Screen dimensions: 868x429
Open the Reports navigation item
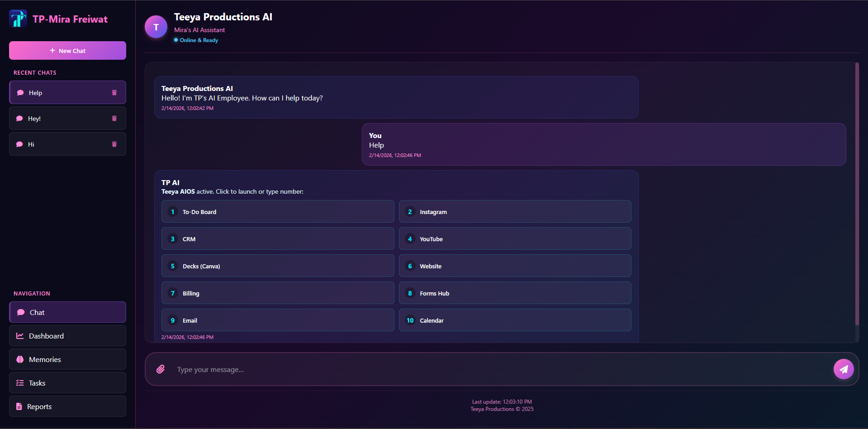click(x=67, y=406)
